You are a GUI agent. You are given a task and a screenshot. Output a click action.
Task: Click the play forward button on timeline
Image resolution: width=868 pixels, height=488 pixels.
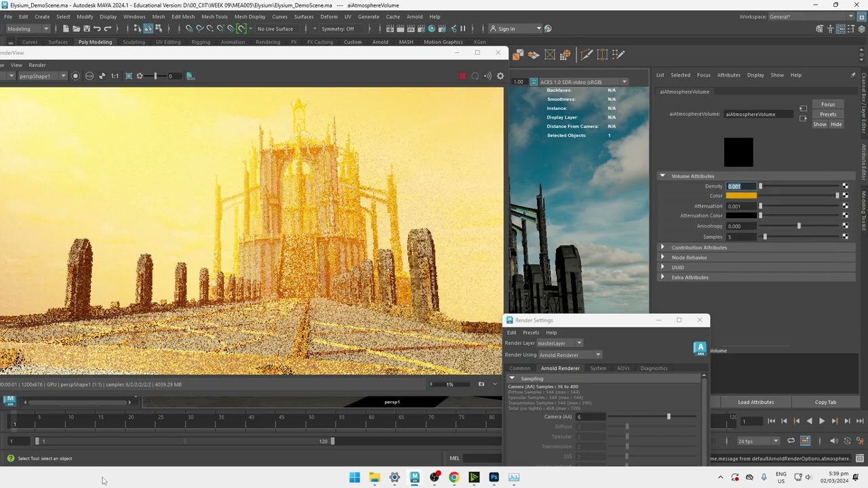(822, 421)
